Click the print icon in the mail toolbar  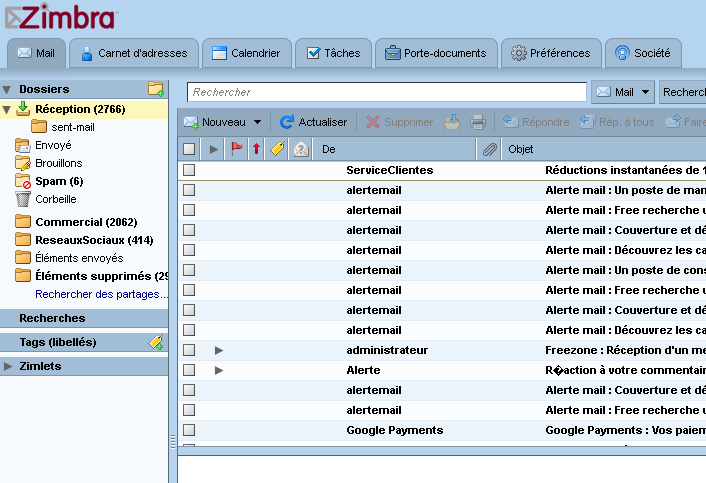tap(478, 122)
